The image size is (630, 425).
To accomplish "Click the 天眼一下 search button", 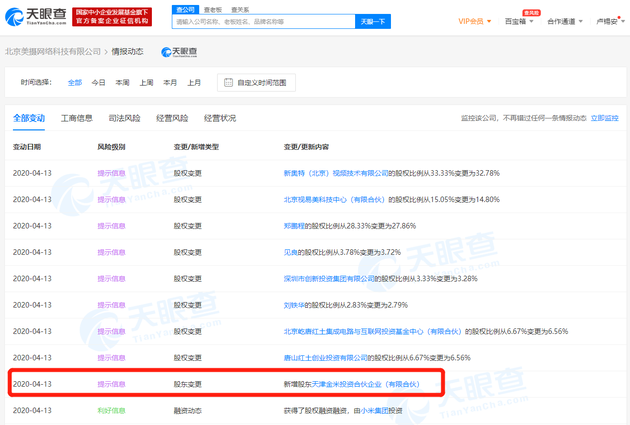I will (x=372, y=21).
